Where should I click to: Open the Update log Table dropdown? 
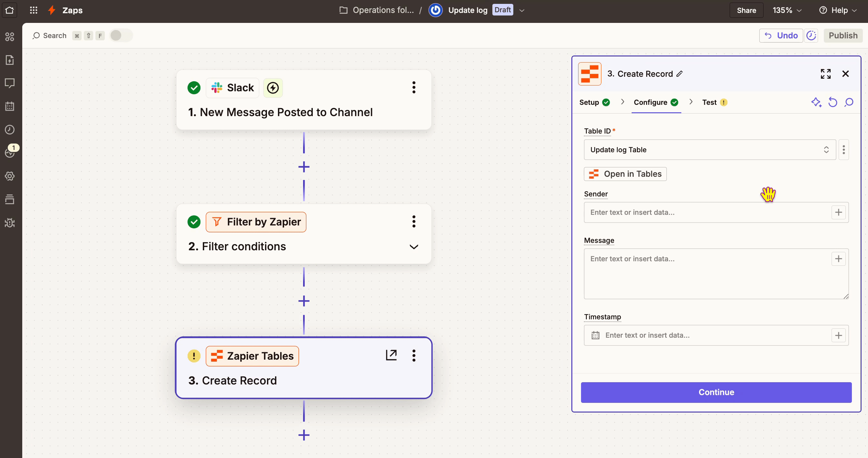[710, 150]
